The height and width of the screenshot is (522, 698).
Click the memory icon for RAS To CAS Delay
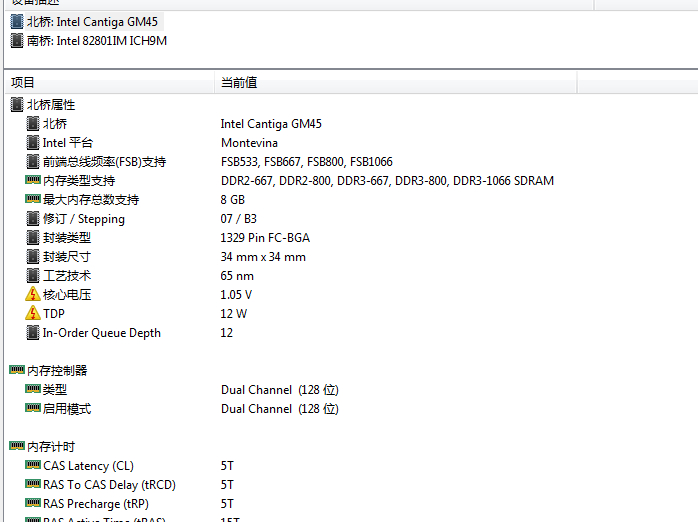click(32, 484)
